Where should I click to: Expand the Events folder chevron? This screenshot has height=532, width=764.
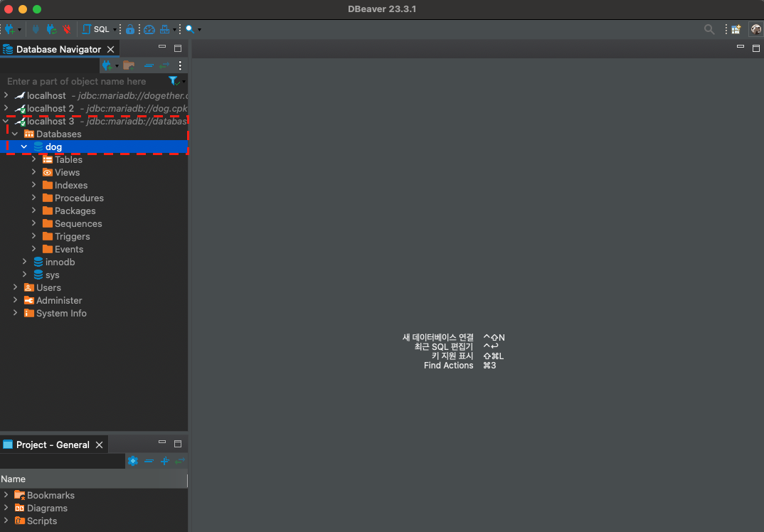coord(33,248)
